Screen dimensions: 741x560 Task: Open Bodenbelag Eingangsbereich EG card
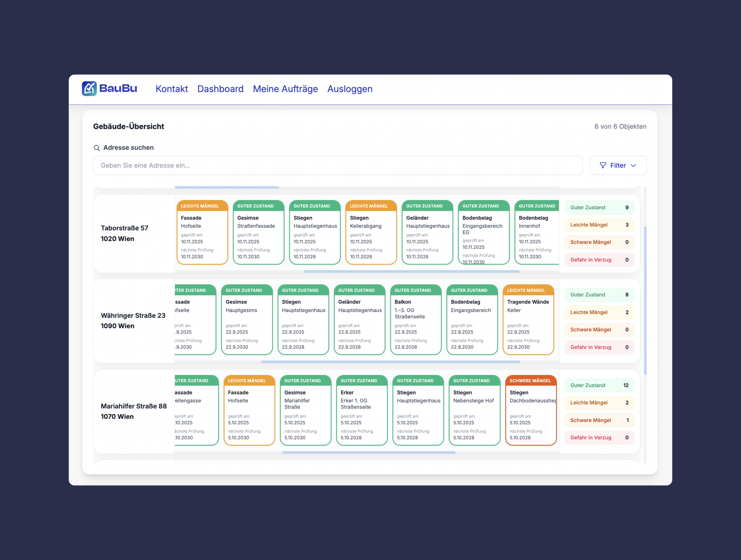tap(484, 232)
